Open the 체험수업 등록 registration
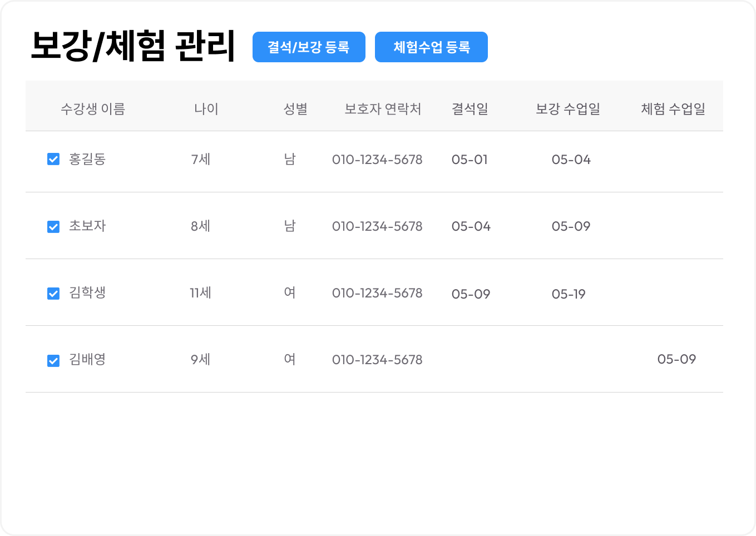 (431, 47)
